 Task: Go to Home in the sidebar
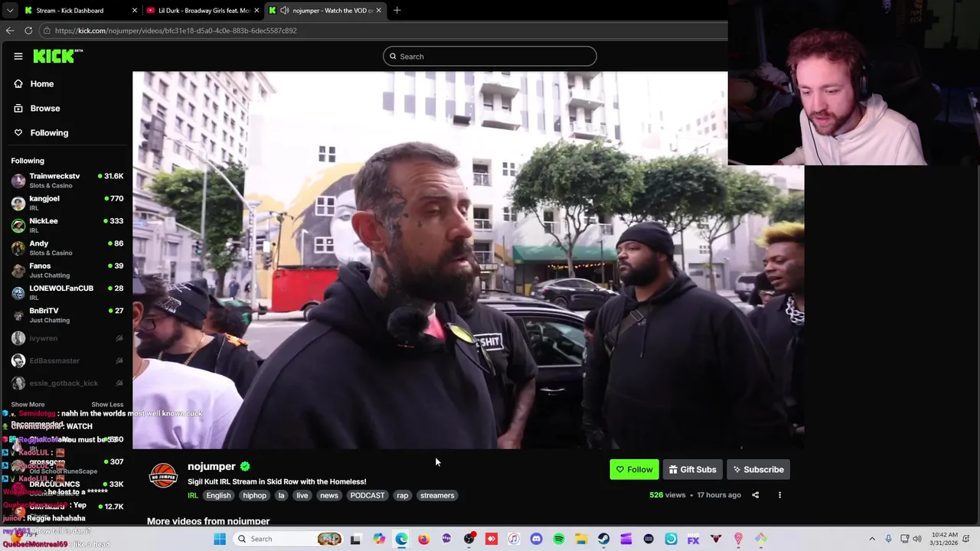click(x=42, y=84)
